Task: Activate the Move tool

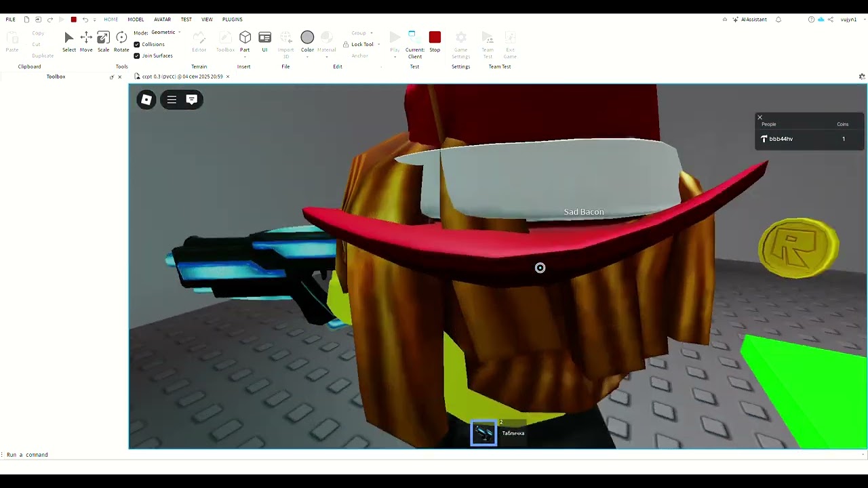Action: [86, 41]
